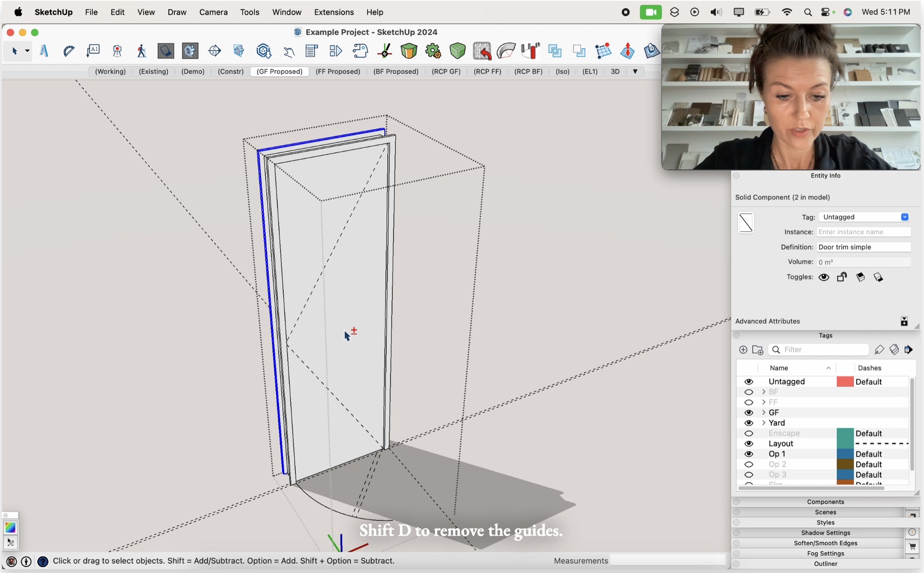Open the Extensions menu

click(333, 12)
